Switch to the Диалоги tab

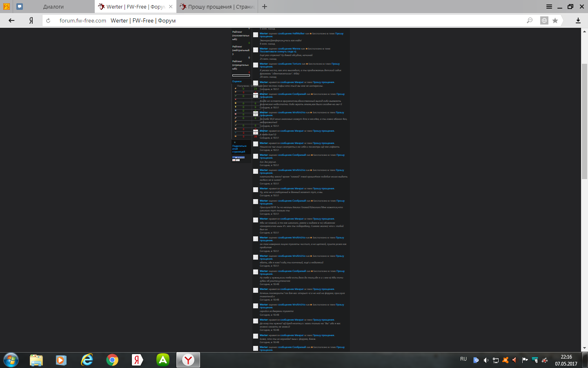[x=53, y=7]
